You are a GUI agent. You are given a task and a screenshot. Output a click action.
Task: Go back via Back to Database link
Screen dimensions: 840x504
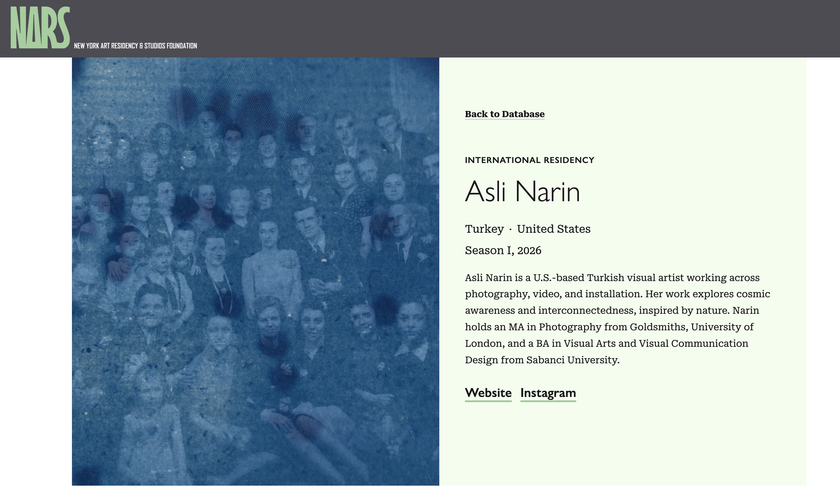(x=504, y=114)
